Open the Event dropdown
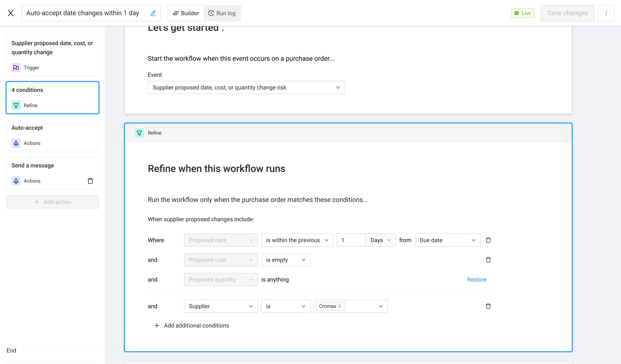Screen dimensions: 621x364 coord(246,87)
